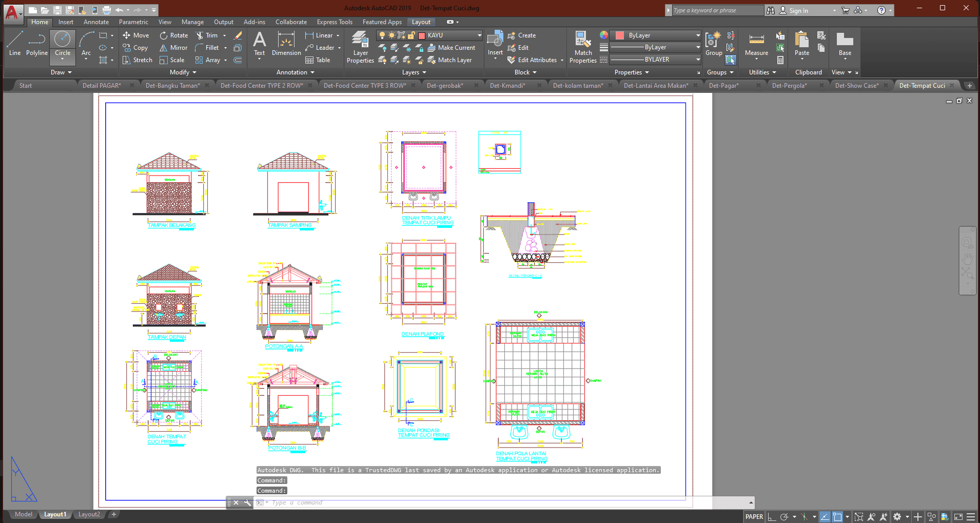Expand the Draw panel flyout
This screenshot has width=980, height=523.
61,72
